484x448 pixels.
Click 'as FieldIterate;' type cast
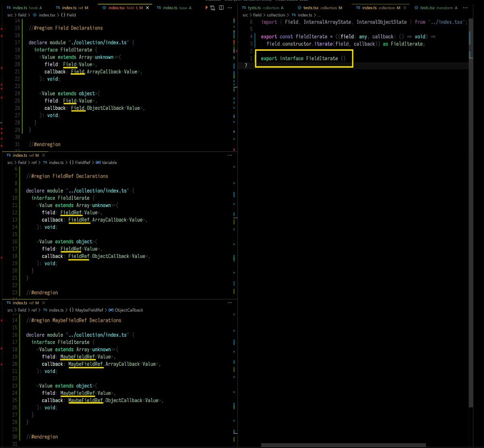point(404,44)
